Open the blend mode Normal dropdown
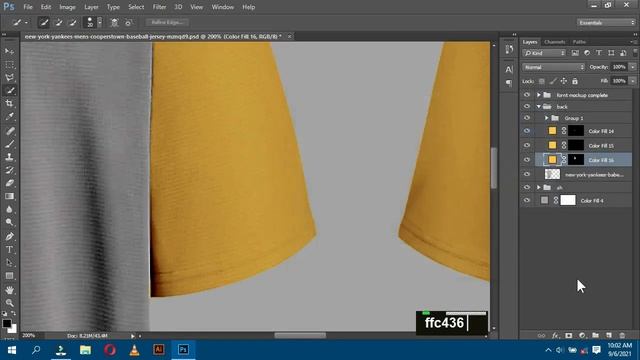Screen dimensions: 640x360 (x=553, y=67)
